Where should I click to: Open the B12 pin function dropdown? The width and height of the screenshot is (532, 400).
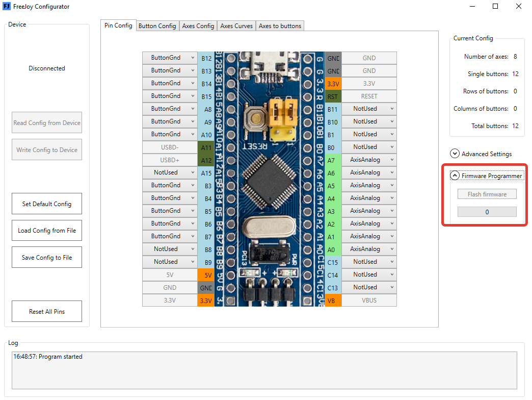(170, 58)
